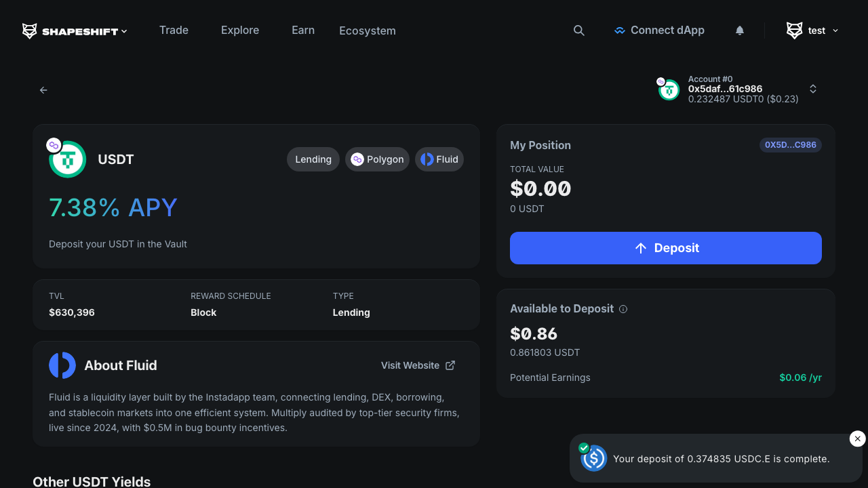This screenshot has height=488, width=868.
Task: Expand the test wallet dropdown
Action: 835,30
